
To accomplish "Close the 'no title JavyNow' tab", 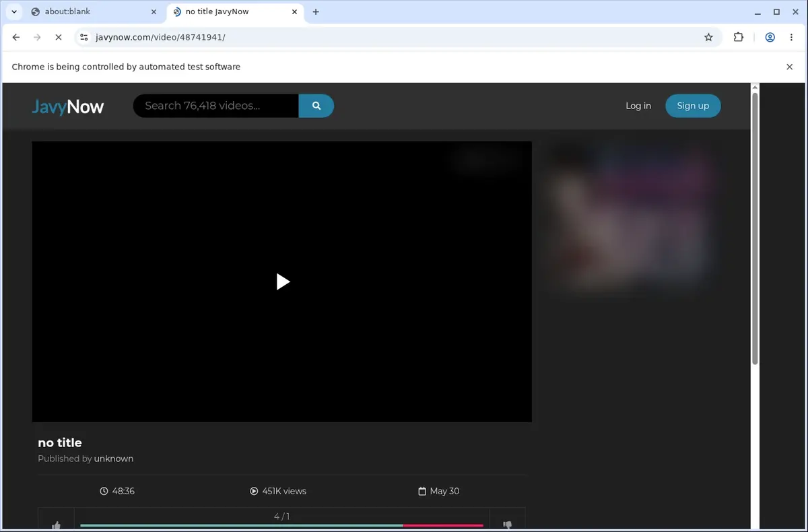I will (x=294, y=11).
